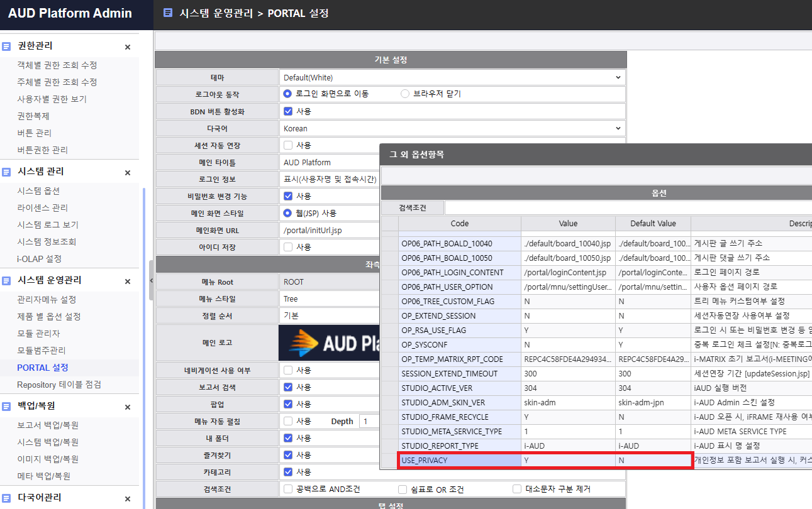Open the 다국어 Korean dropdown
The width and height of the screenshot is (812, 509).
coord(452,128)
